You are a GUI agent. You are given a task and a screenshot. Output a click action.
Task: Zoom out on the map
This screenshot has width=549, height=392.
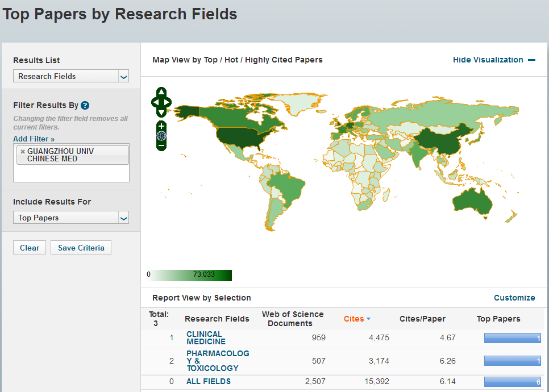(x=161, y=146)
